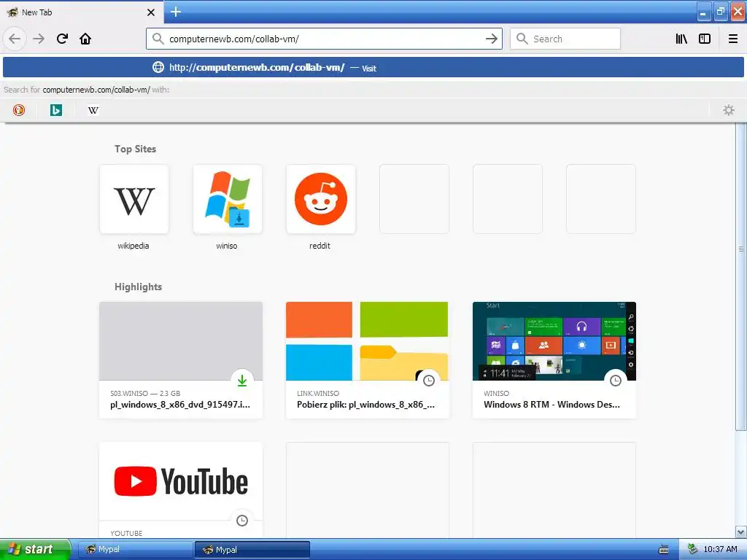The image size is (747, 560).
Task: Reload the current page
Action: point(62,39)
